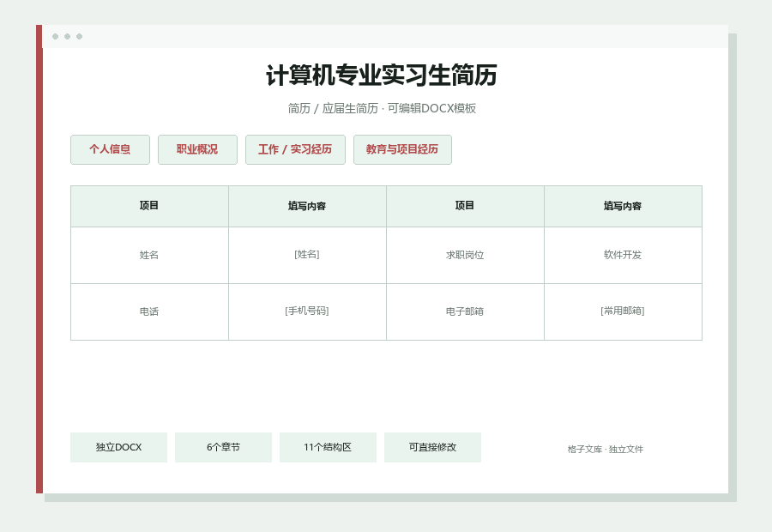Click subtitle 简历 / 应届生简历 · 可编辑DOCX模板
The width and height of the screenshot is (772, 532).
pyautogui.click(x=382, y=108)
